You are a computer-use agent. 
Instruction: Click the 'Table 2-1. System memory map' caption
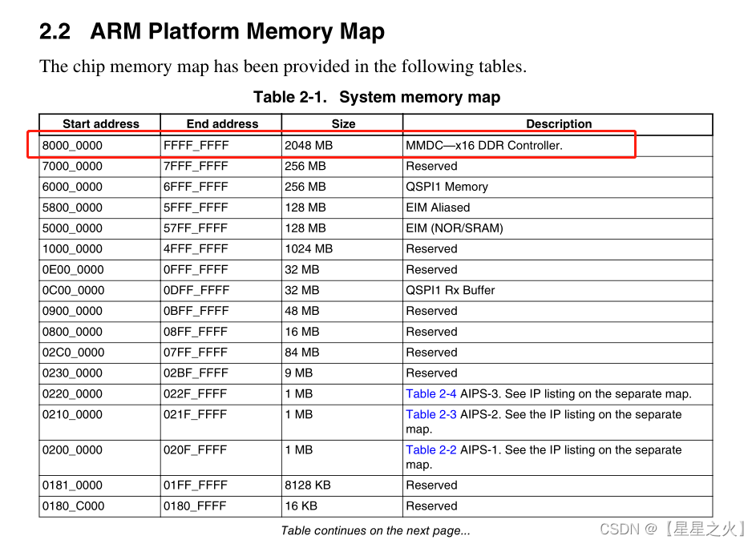click(x=377, y=97)
